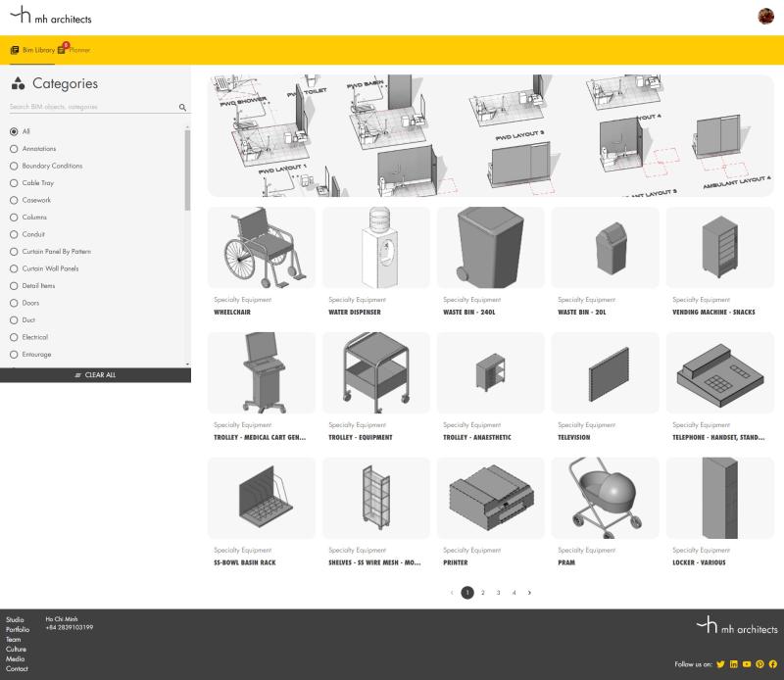Viewport: 784px width, 680px height.
Task: Open the Telephone - Handset thumbnail
Action: [720, 372]
